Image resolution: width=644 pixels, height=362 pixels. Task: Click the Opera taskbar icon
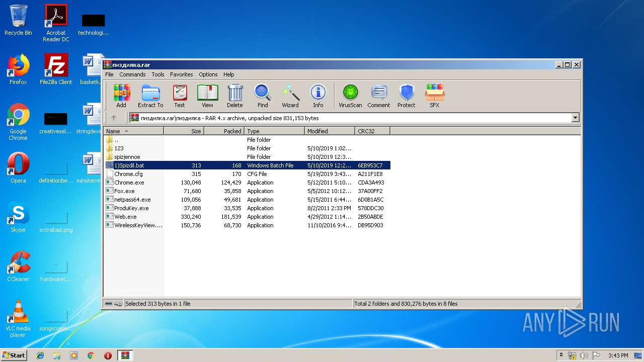(108, 355)
